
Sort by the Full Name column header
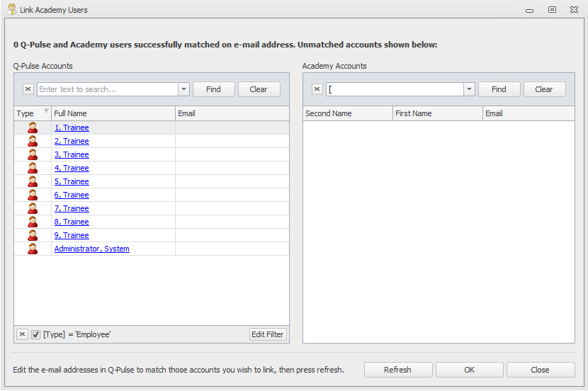click(113, 113)
